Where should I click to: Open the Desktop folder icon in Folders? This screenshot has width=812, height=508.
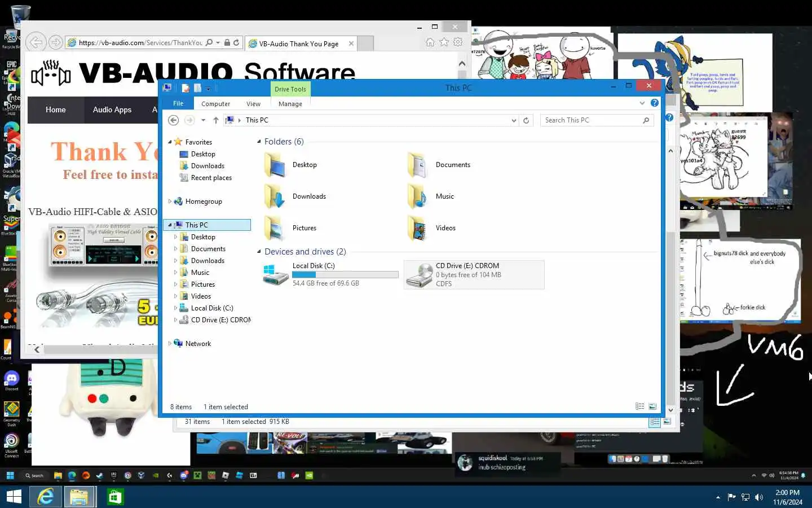(275, 165)
